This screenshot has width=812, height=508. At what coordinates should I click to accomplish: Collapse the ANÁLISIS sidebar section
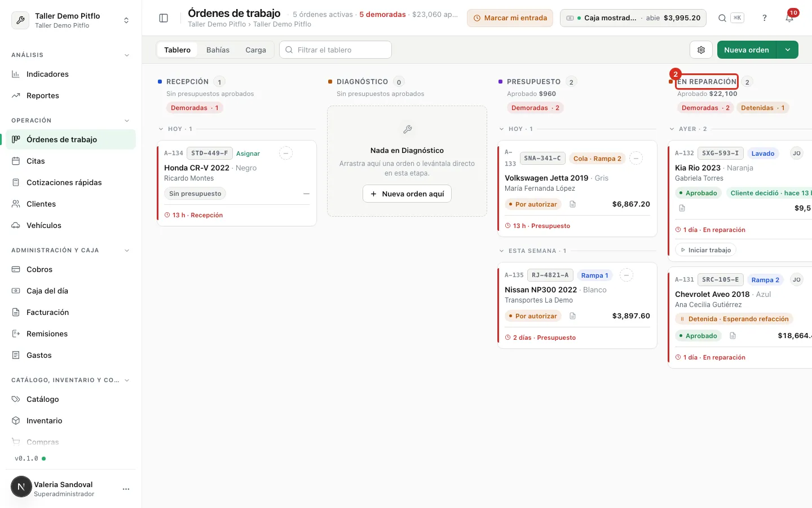pyautogui.click(x=127, y=55)
